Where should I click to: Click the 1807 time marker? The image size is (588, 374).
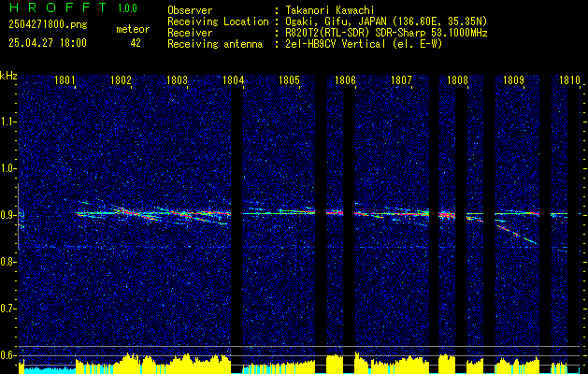(401, 80)
